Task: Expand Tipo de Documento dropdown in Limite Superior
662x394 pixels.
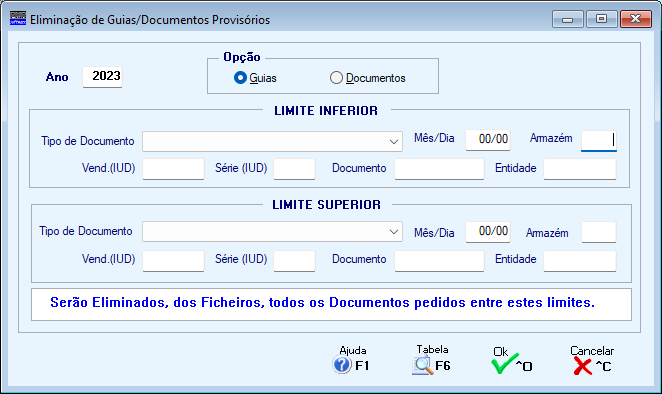Action: pos(394,232)
